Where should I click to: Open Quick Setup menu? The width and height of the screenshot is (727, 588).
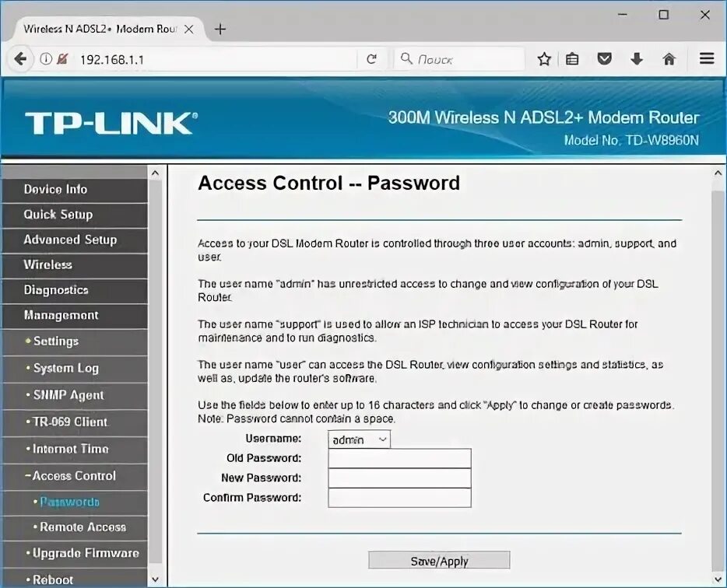pos(75,215)
